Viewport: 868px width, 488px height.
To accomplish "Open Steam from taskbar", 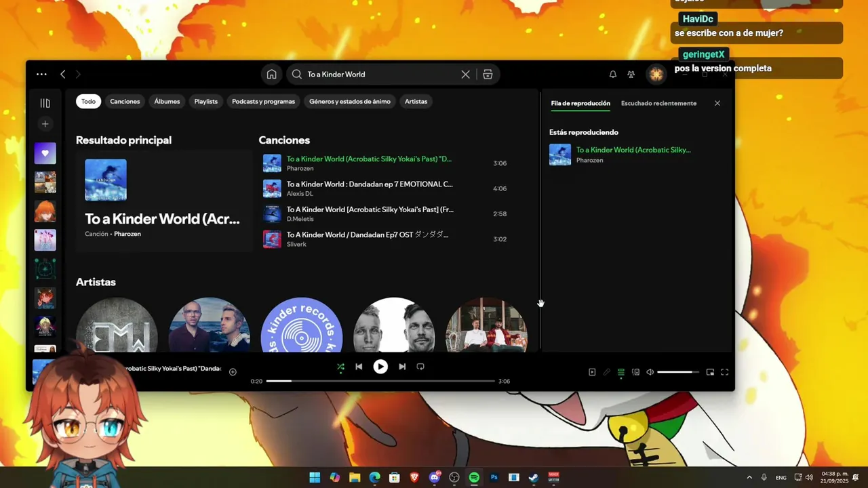I will tap(534, 478).
